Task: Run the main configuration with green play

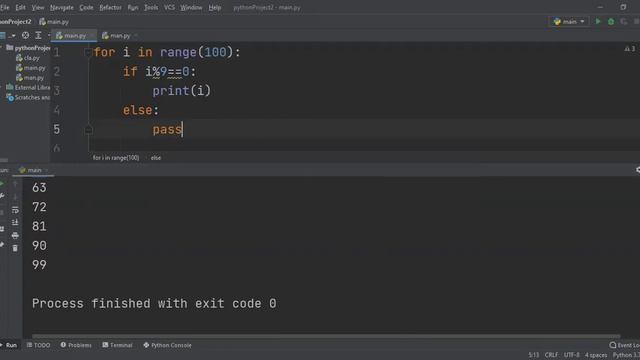Action: [598, 21]
